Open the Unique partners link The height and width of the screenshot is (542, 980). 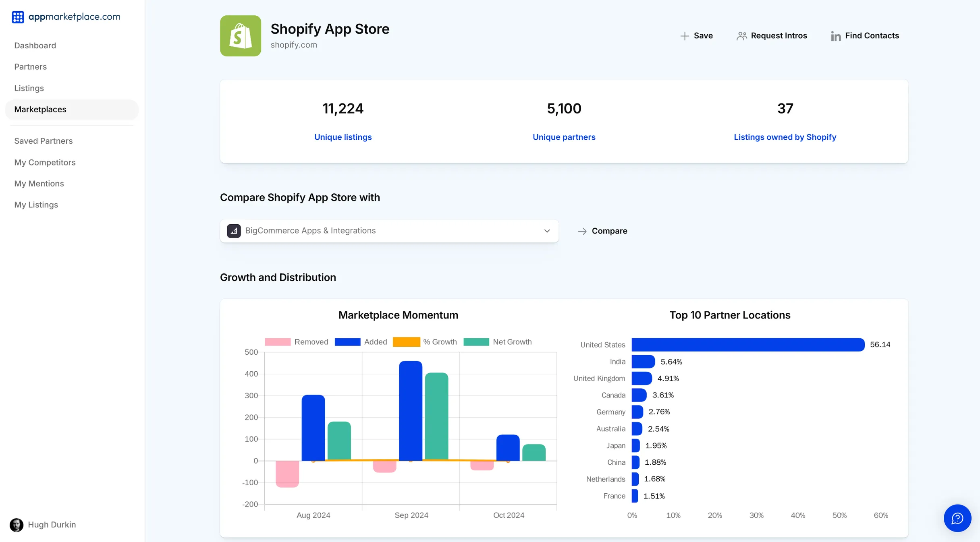coord(564,137)
